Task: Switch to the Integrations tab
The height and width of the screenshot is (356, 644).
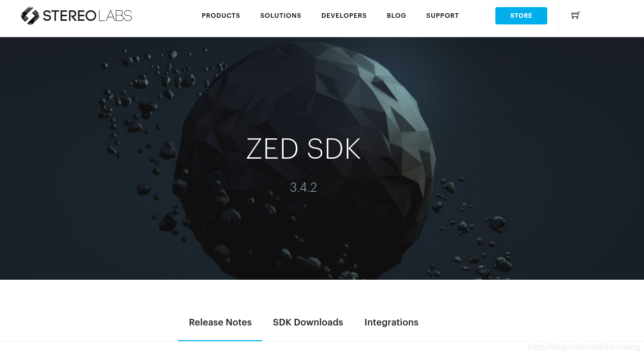Action: pyautogui.click(x=391, y=322)
